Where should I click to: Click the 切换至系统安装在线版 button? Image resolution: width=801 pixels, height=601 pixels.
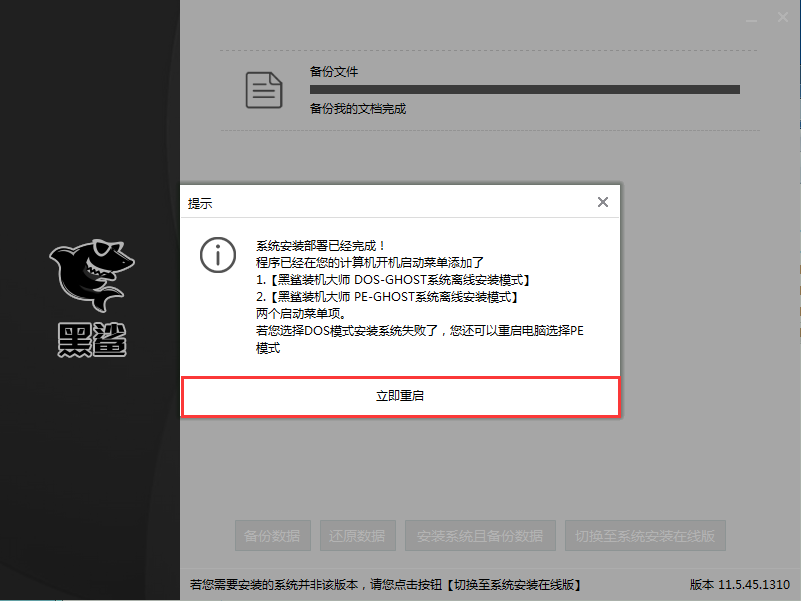[x=645, y=535]
